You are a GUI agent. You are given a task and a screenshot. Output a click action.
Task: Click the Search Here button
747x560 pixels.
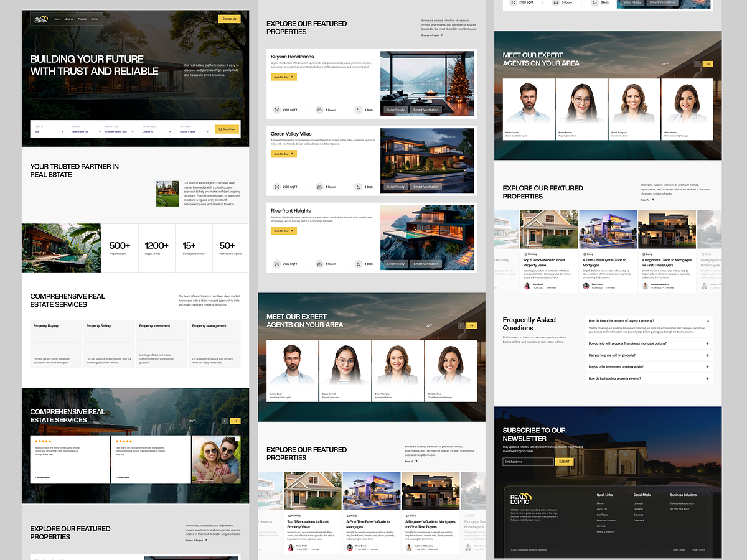(227, 129)
